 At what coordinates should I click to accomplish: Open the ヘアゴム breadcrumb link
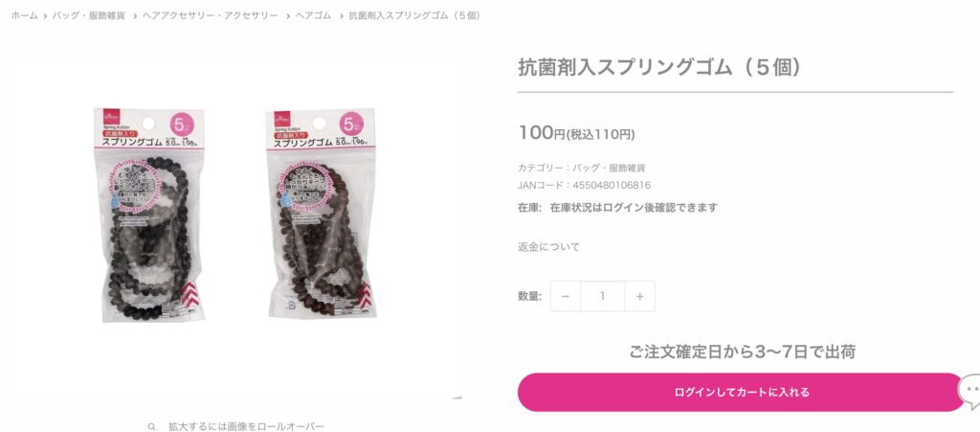click(x=313, y=15)
